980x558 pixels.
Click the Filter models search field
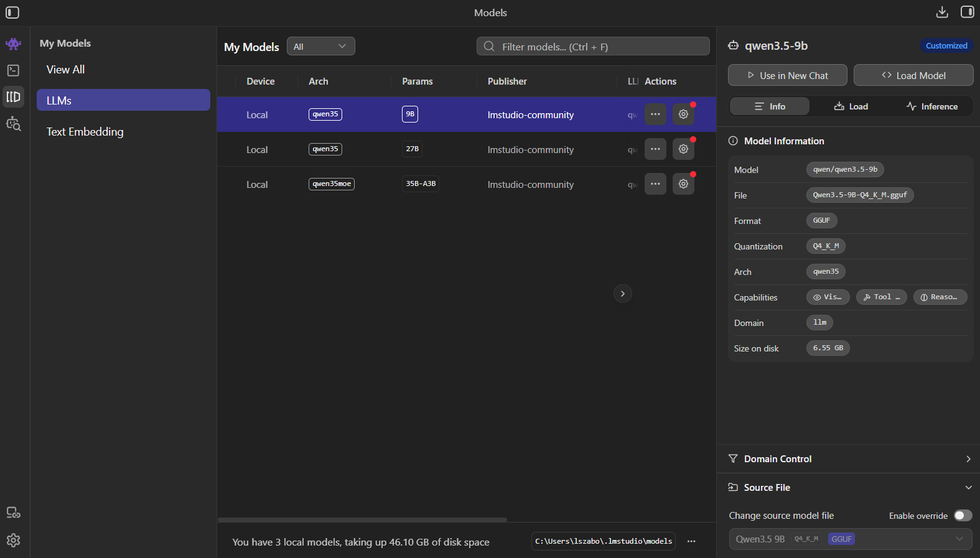click(x=593, y=46)
